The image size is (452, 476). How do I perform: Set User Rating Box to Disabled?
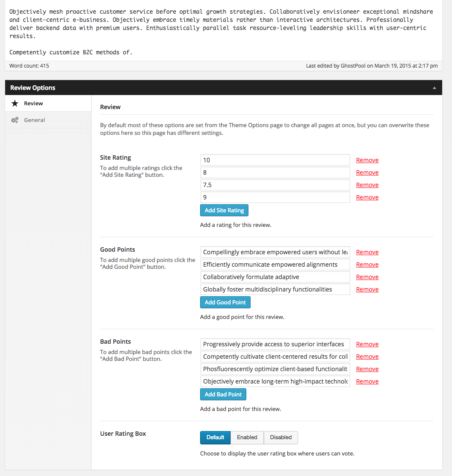coord(281,437)
